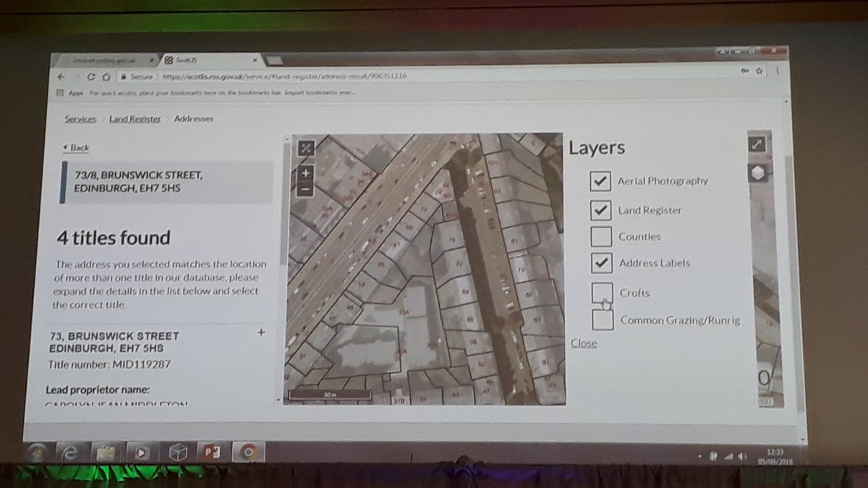Click the key icon in address bar
Image resolution: width=868 pixels, height=488 pixels.
[x=744, y=71]
